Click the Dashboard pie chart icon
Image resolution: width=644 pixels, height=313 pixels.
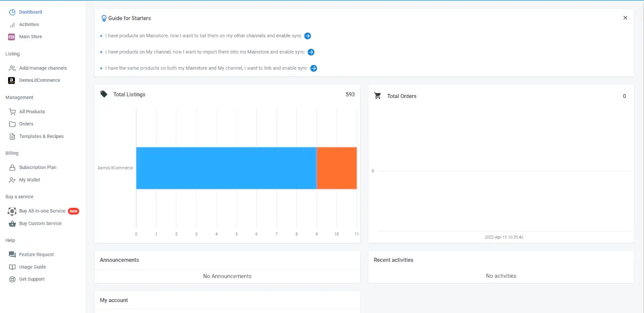[x=12, y=12]
